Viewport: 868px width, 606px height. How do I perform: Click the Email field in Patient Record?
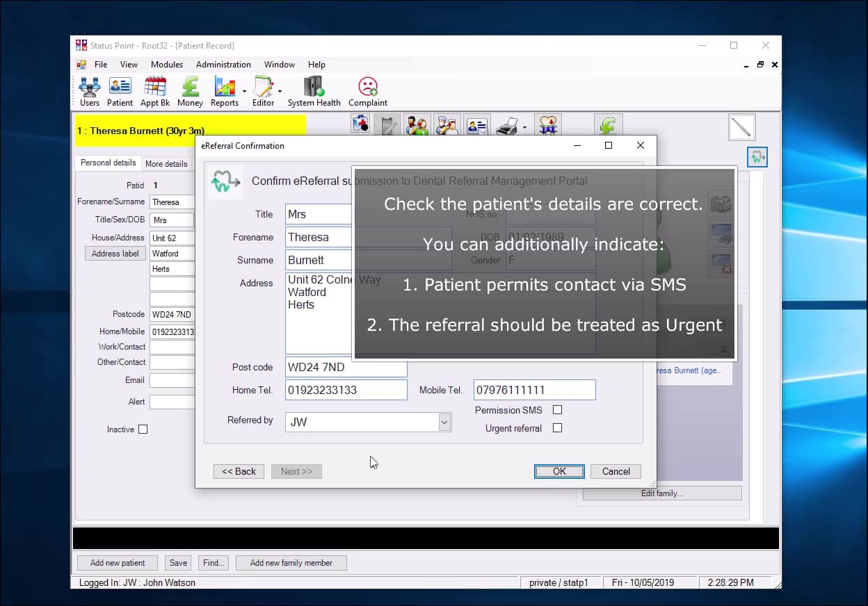[172, 380]
